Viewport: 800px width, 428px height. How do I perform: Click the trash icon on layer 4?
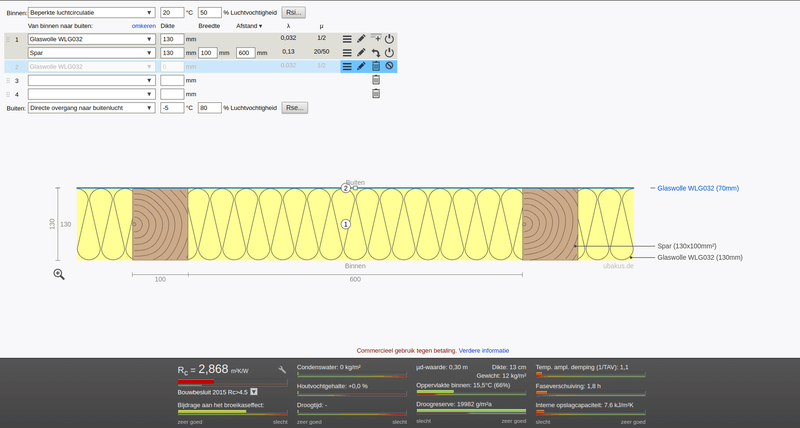375,94
